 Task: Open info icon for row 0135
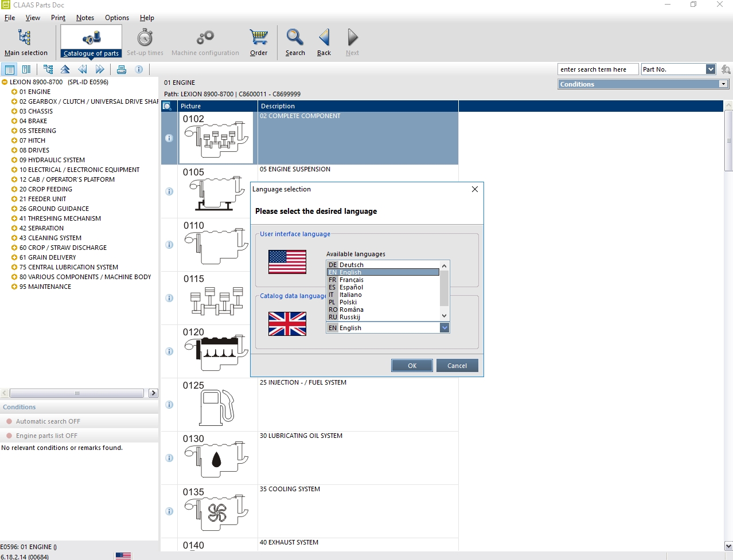click(169, 511)
